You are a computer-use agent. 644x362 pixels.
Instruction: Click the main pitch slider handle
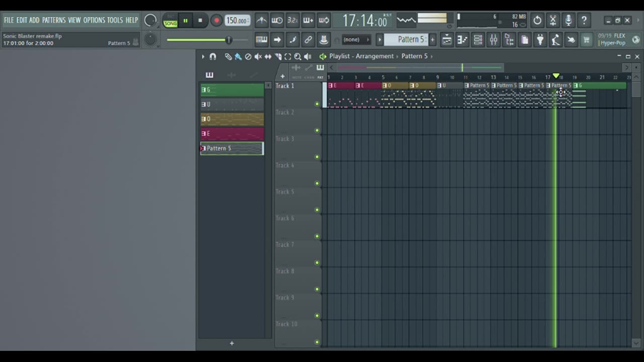[x=229, y=40]
